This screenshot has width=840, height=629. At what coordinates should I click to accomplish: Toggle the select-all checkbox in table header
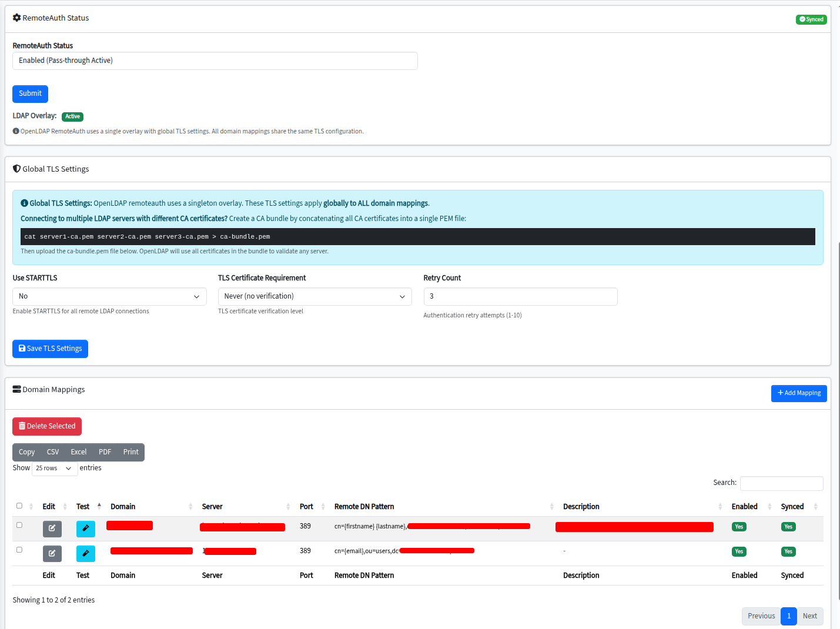pyautogui.click(x=19, y=506)
